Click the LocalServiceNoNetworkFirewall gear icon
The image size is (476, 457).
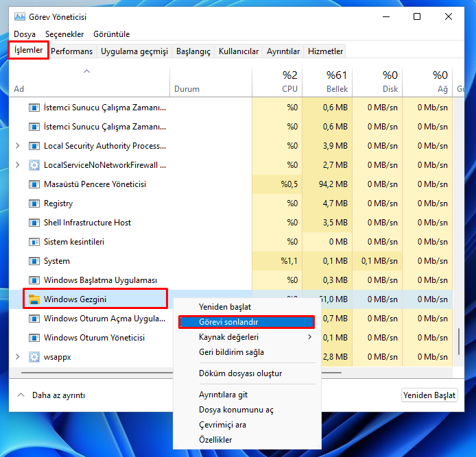[x=34, y=165]
